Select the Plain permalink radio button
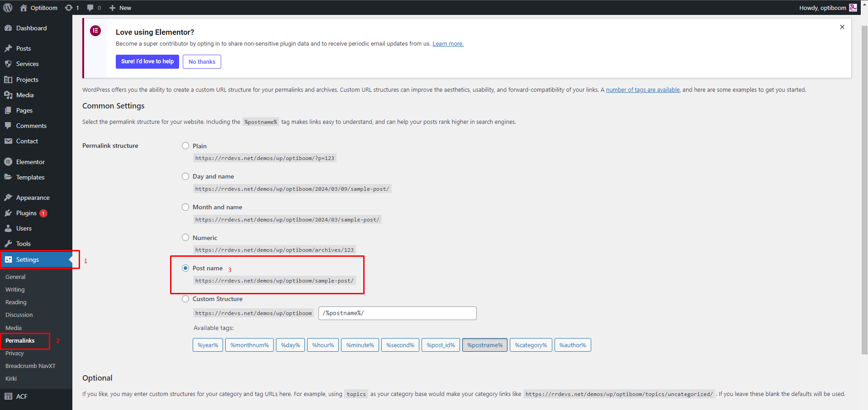The height and width of the screenshot is (410, 868). (x=185, y=146)
